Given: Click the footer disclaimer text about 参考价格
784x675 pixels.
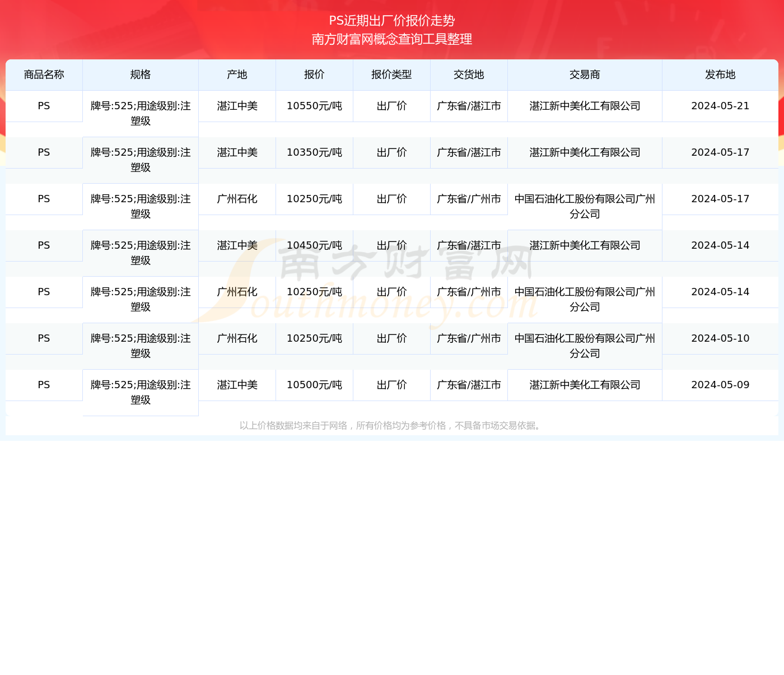Looking at the screenshot, I should pyautogui.click(x=392, y=425).
